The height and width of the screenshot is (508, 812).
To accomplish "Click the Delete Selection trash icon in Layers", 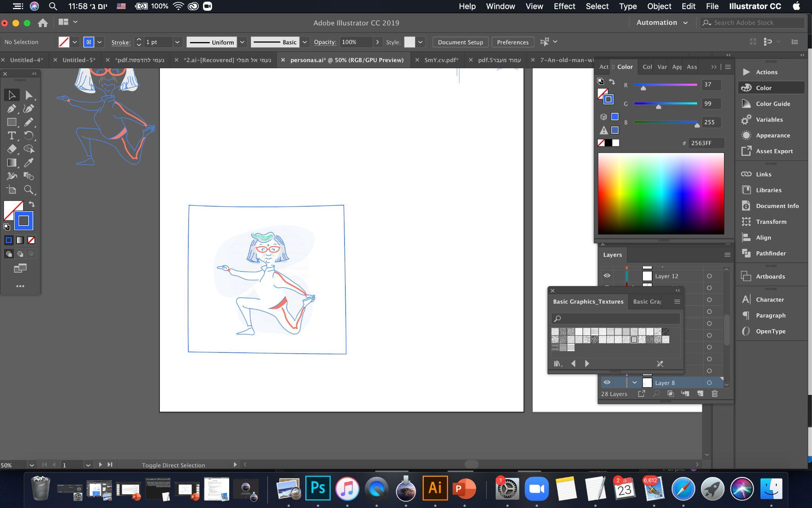I will (x=714, y=394).
